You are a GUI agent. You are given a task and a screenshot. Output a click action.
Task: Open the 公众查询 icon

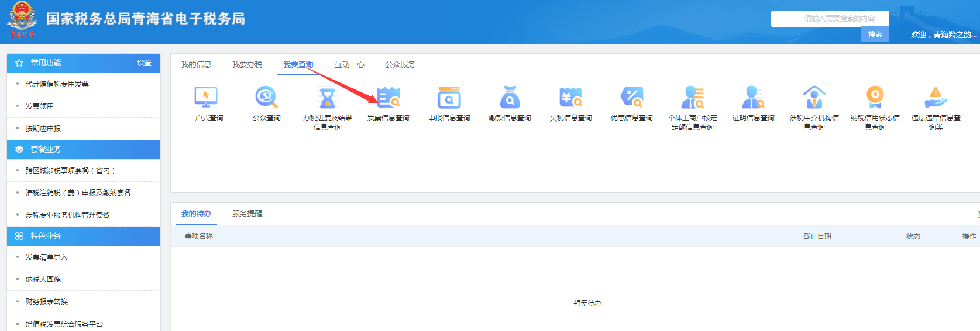click(x=267, y=97)
